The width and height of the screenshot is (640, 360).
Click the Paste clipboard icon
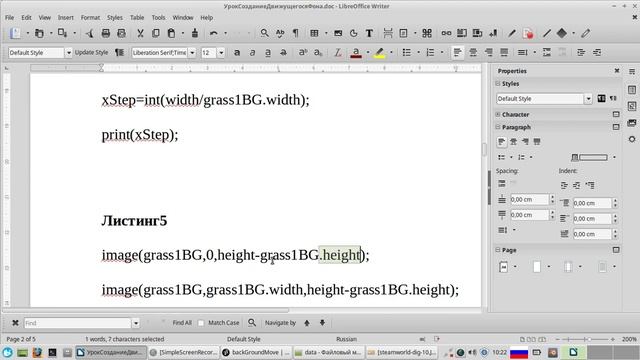[171, 33]
